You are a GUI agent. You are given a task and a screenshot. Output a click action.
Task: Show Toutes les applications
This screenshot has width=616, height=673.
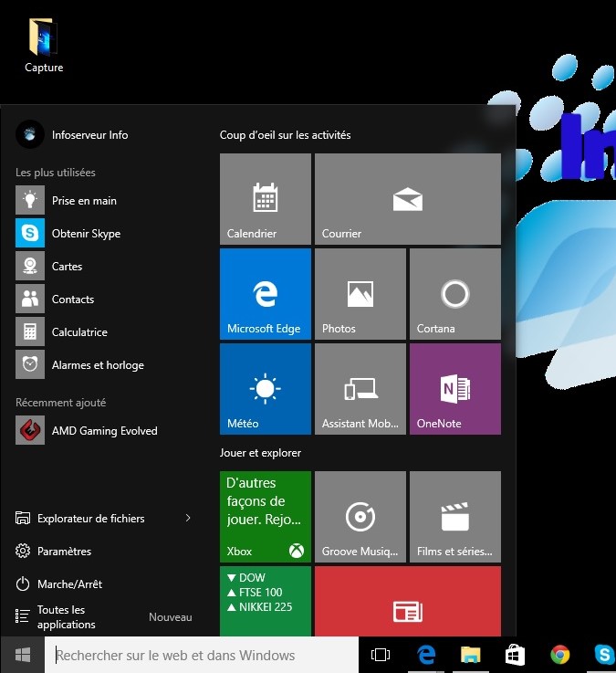(56, 616)
